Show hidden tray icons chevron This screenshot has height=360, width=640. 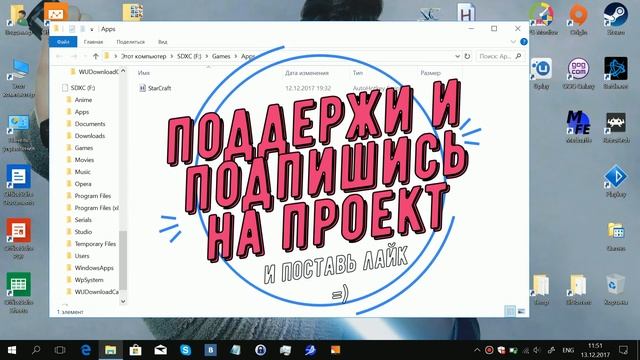pos(477,350)
